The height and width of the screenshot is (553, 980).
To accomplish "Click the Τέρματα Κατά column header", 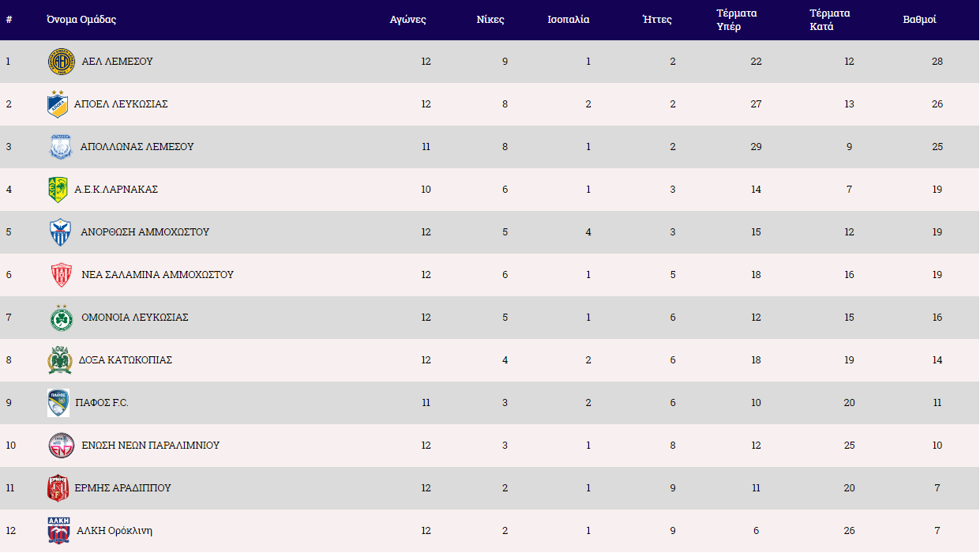I will tap(830, 20).
